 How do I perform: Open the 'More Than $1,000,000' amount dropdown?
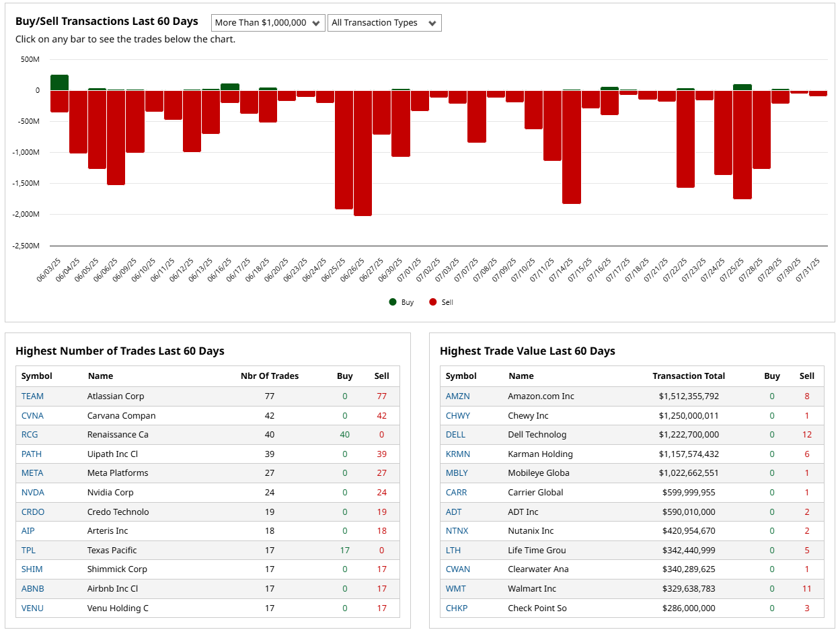pyautogui.click(x=268, y=23)
